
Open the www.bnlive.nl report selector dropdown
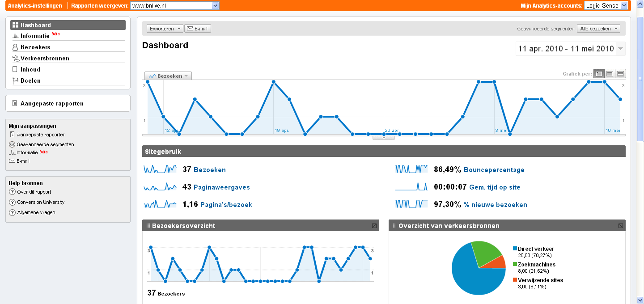point(174,5)
